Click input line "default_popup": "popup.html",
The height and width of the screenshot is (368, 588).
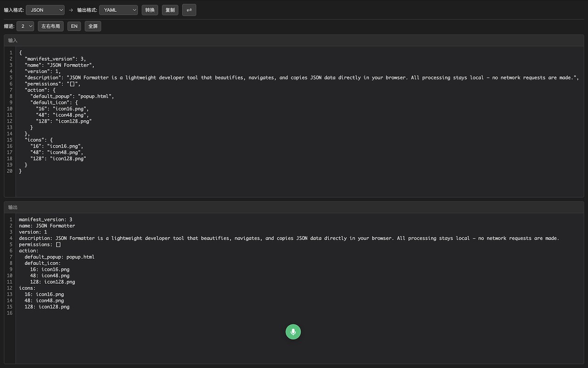click(x=72, y=97)
